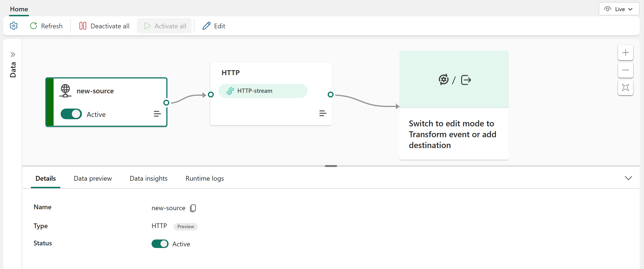Click the globe icon on new-source node
644x269 pixels.
pyautogui.click(x=65, y=90)
